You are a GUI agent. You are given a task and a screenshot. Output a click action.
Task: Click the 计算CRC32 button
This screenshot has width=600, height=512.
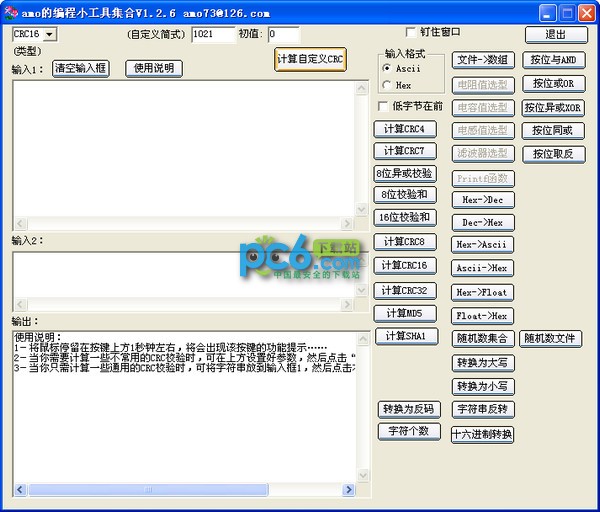404,291
